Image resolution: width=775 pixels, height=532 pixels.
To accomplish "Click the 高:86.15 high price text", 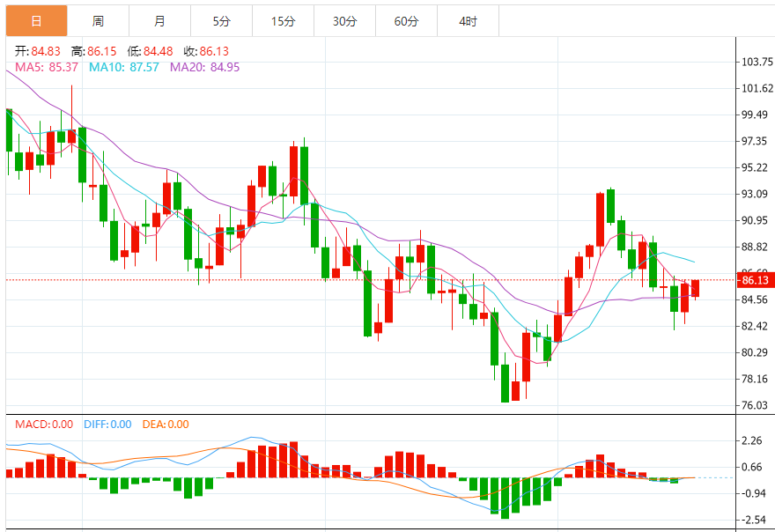I will (x=94, y=51).
